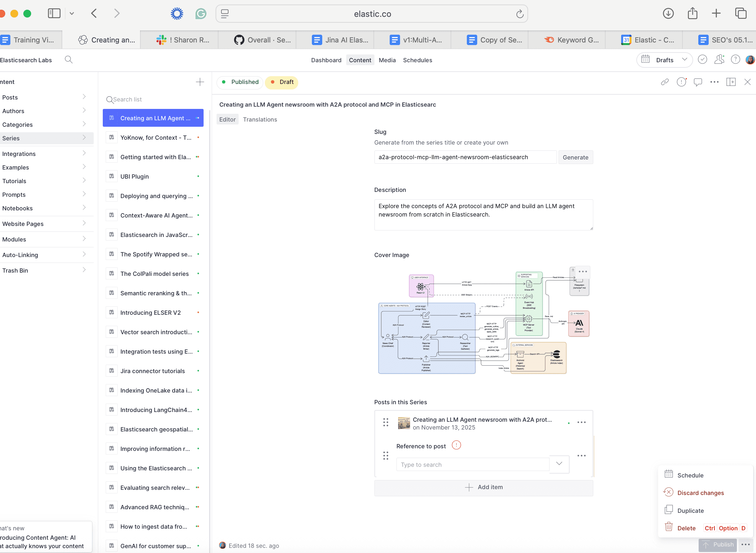The image size is (756, 553).
Task: Open a new split panel with the panel icon
Action: pyautogui.click(x=731, y=82)
